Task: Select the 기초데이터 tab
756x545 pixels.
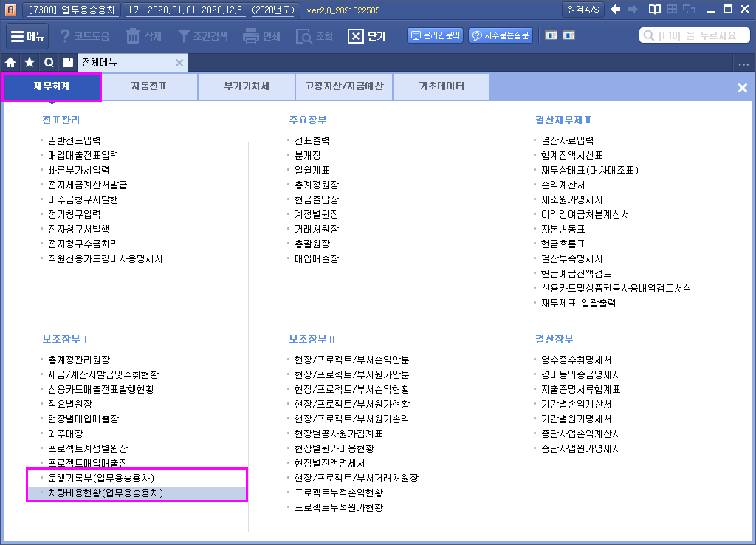Action: point(441,86)
